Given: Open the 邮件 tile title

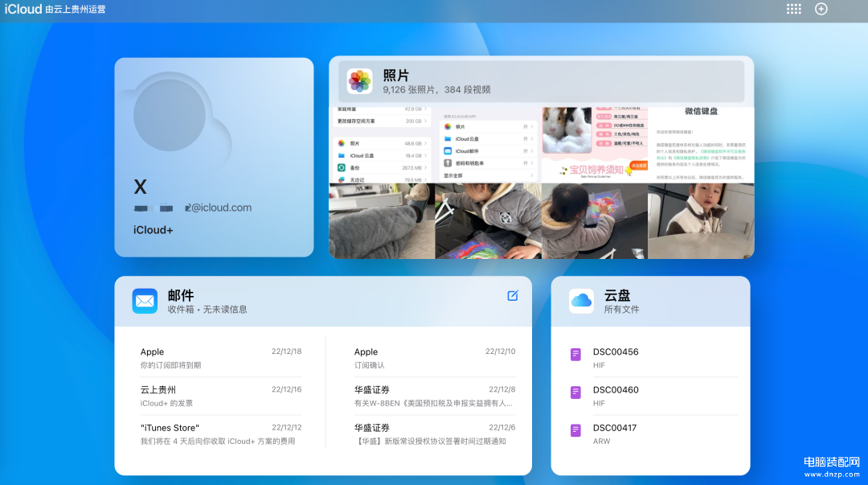Looking at the screenshot, I should 181,295.
